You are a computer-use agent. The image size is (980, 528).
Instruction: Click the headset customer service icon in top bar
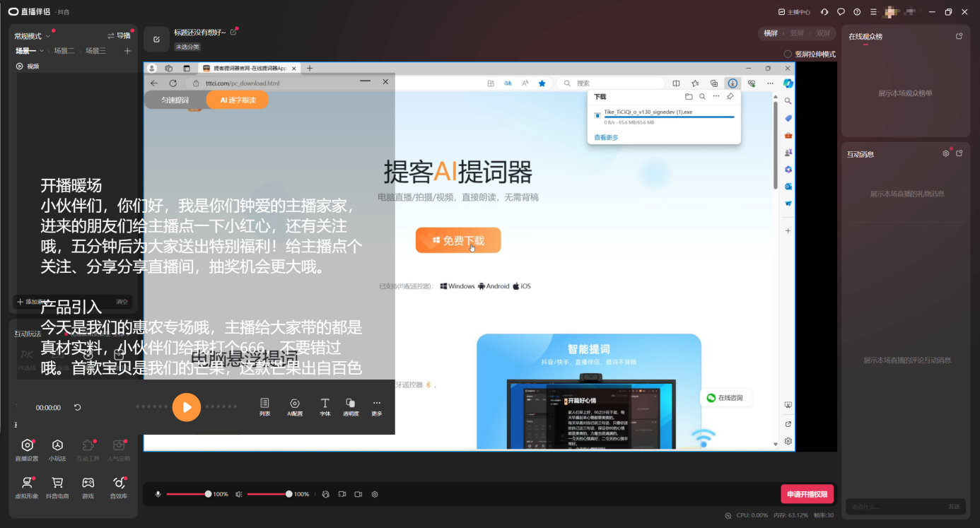(x=824, y=12)
